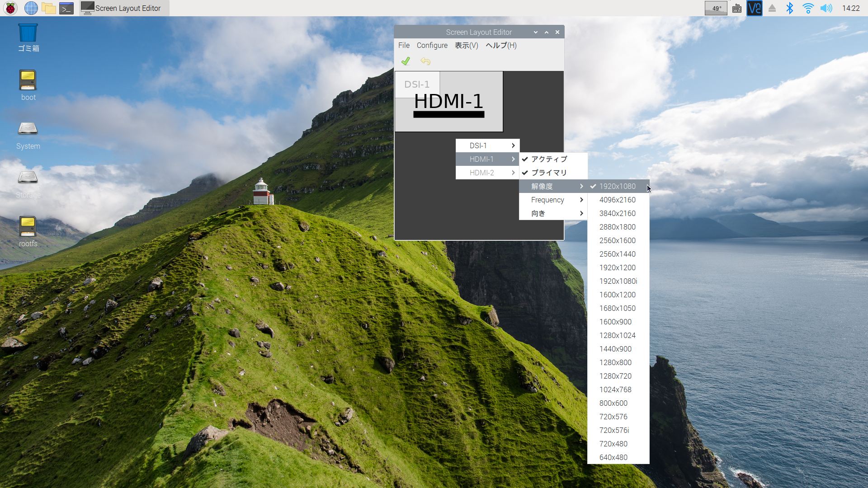Click the VNC server tray icon
The height and width of the screenshot is (488, 868).
pyautogui.click(x=754, y=8)
